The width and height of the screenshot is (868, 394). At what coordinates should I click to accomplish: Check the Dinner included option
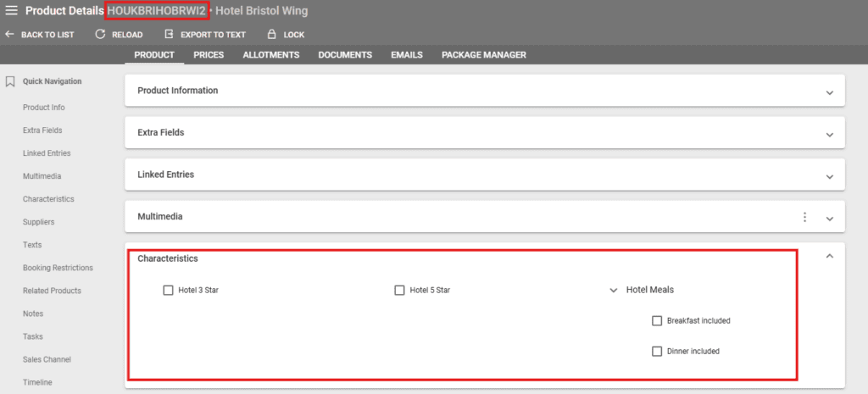[x=657, y=352]
